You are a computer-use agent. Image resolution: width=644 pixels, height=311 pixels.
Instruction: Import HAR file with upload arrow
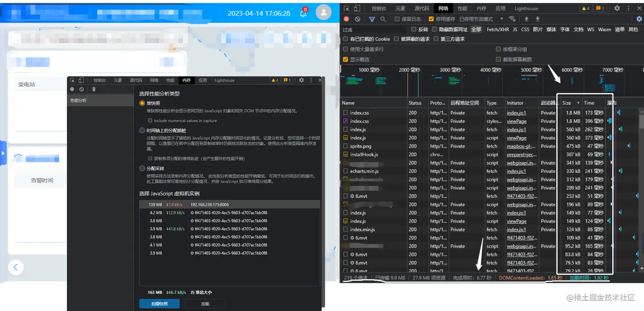(x=526, y=19)
